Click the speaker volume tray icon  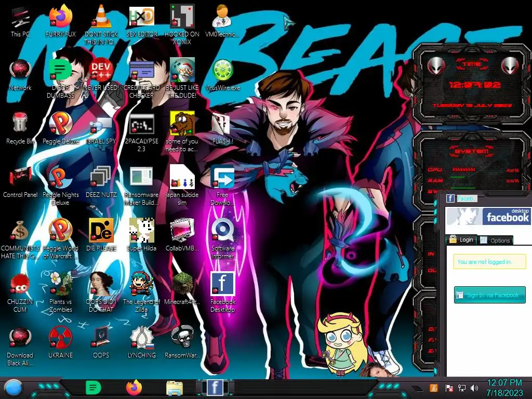[x=474, y=388]
